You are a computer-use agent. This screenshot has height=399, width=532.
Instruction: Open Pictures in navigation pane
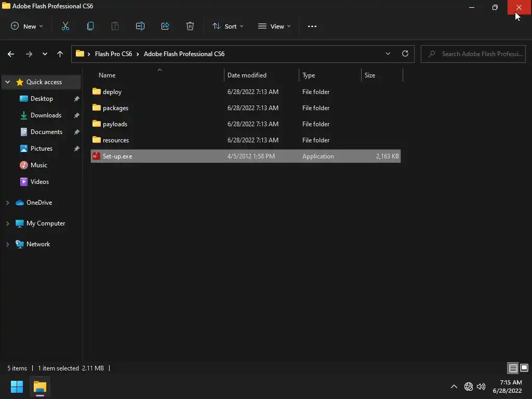coord(42,149)
